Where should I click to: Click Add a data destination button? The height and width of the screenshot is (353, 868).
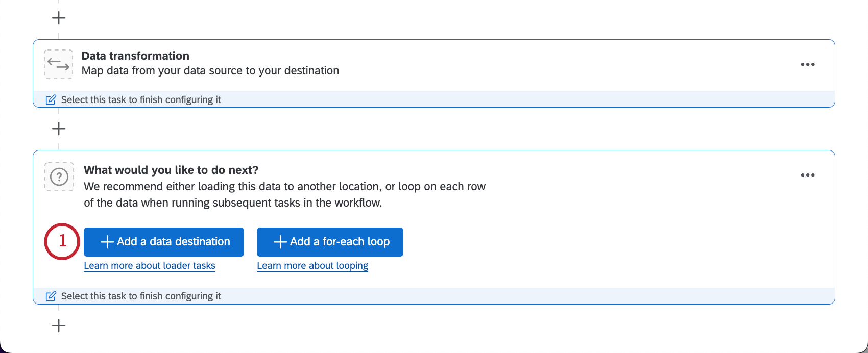point(164,242)
